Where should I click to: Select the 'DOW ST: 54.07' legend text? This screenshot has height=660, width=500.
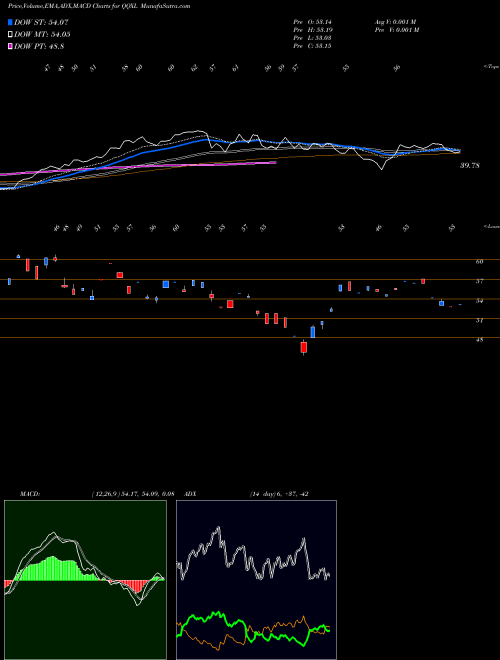pyautogui.click(x=41, y=22)
